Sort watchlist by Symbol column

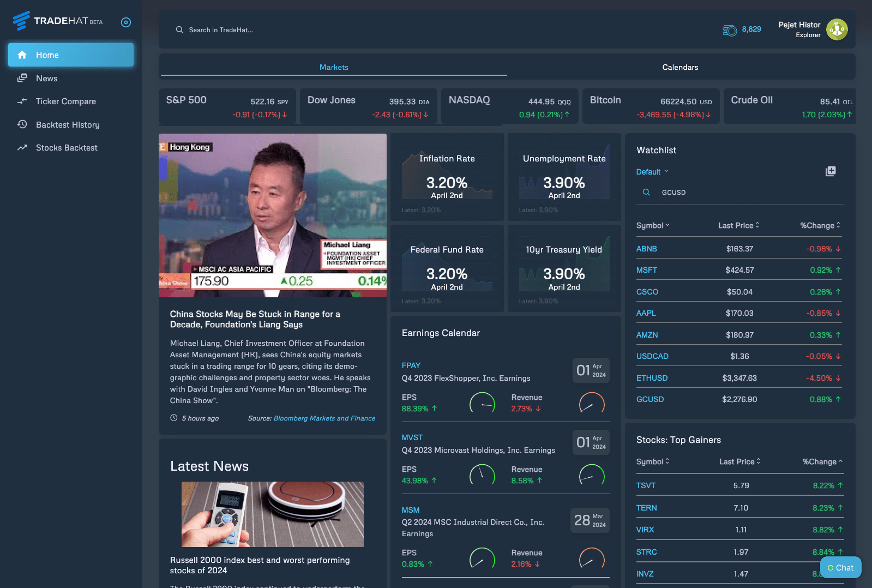coord(653,225)
